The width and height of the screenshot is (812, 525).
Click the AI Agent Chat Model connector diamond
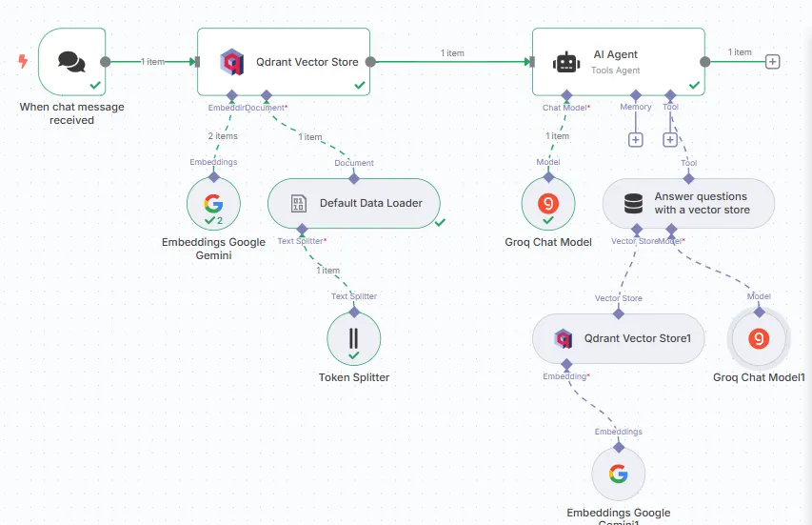coord(566,95)
